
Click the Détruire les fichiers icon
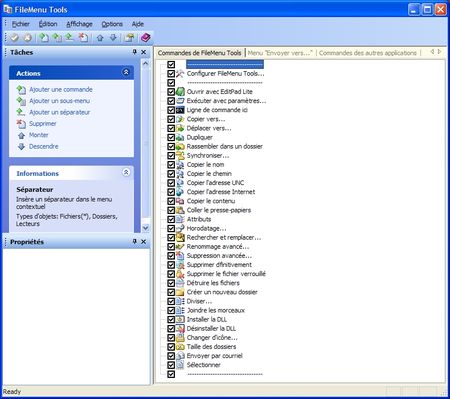pyautogui.click(x=180, y=283)
